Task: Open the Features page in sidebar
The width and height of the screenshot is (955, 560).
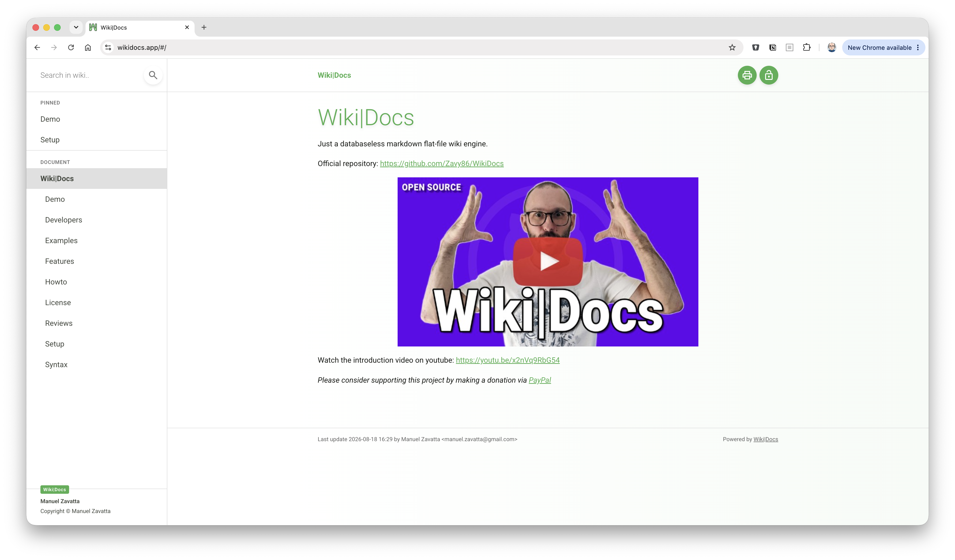Action: pos(97,261)
